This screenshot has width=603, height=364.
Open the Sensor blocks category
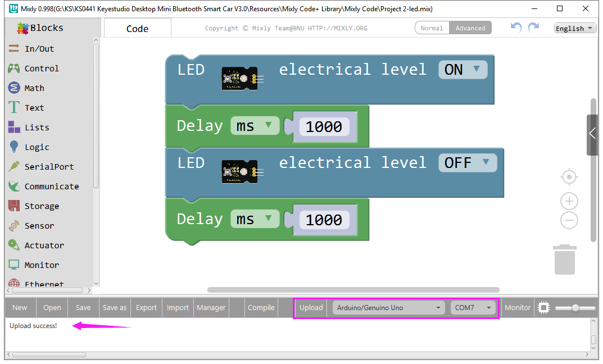click(x=39, y=226)
